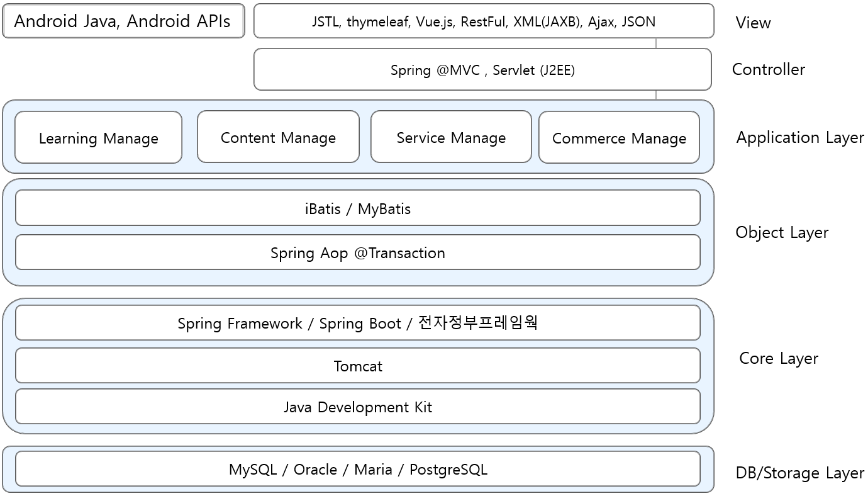
Task: Click the Commerce Manage module box
Action: click(x=619, y=138)
